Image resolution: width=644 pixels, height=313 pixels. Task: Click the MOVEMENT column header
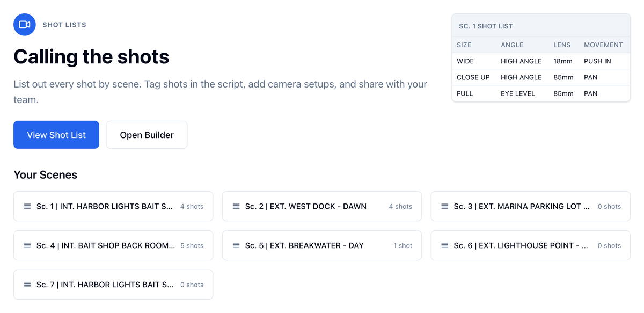(x=603, y=45)
